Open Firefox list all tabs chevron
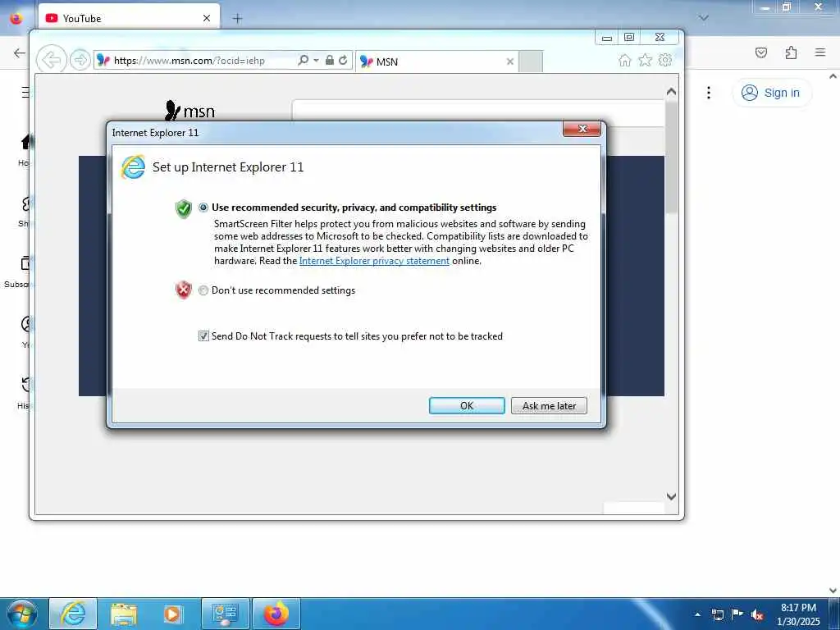This screenshot has width=840, height=630. tap(704, 18)
